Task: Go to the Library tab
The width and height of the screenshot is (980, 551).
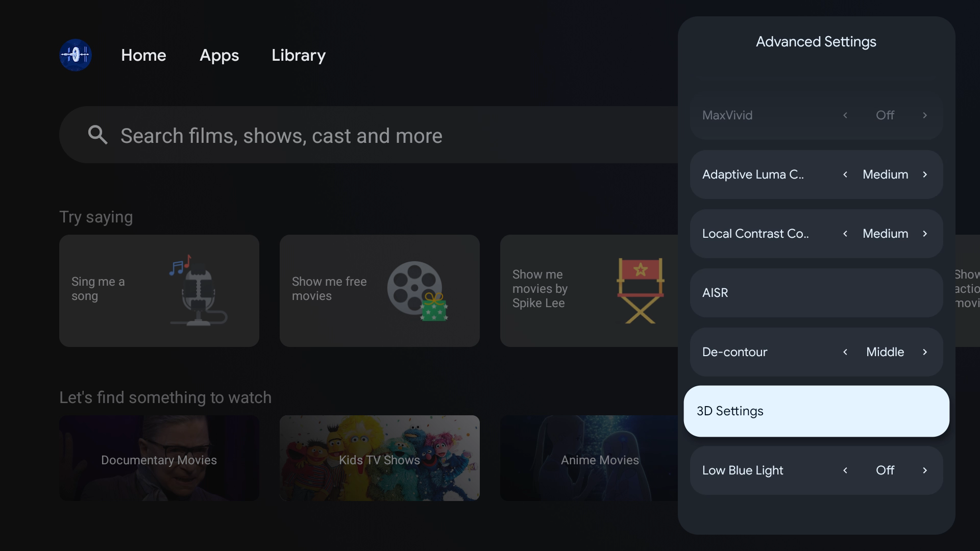Action: 299,55
